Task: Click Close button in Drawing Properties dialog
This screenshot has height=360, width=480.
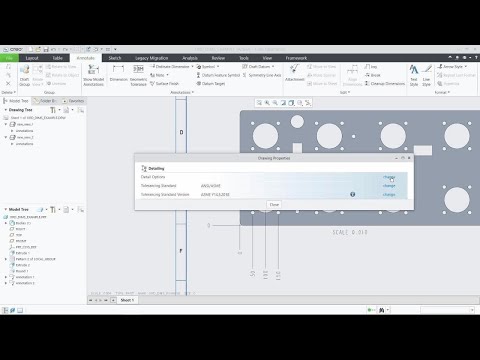Action: click(274, 205)
